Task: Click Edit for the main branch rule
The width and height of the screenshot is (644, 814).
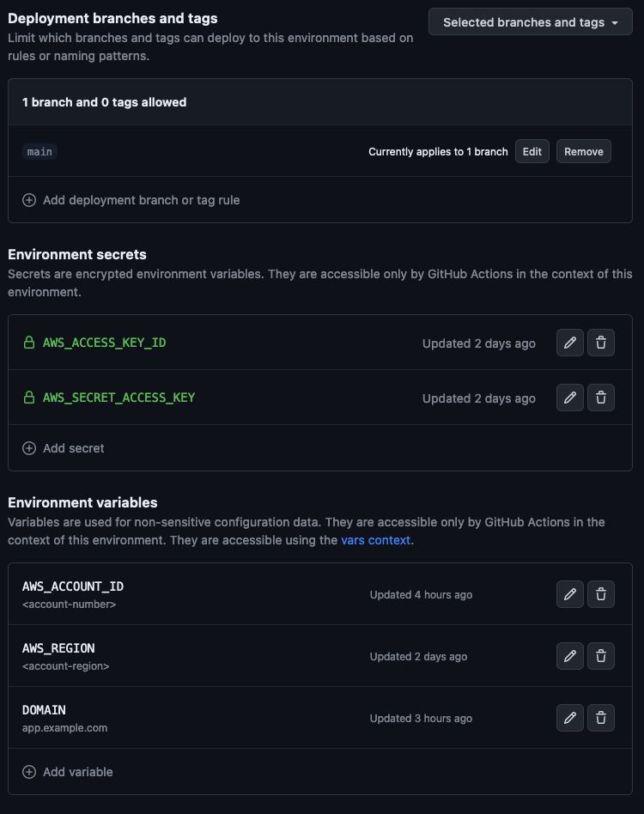Action: 532,151
